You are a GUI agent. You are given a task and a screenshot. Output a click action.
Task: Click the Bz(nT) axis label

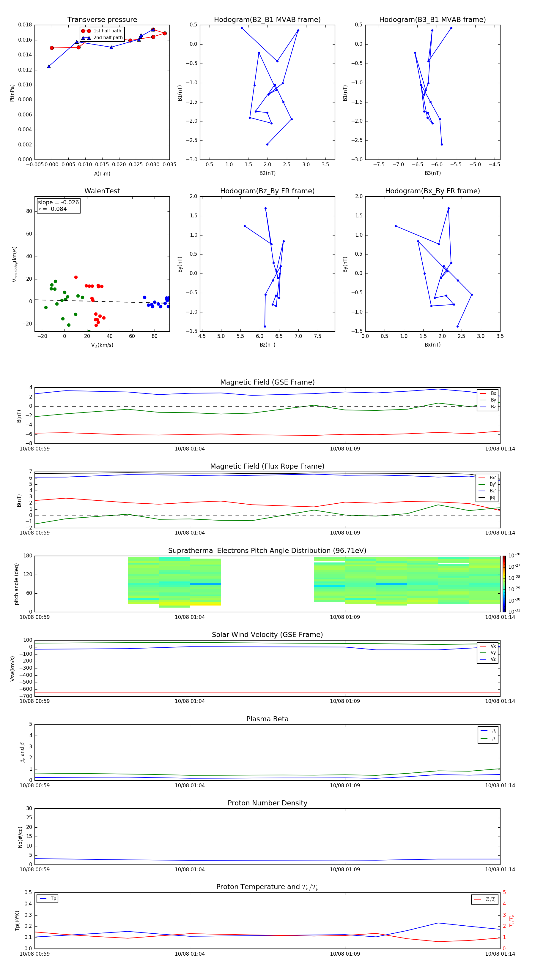[267, 345]
